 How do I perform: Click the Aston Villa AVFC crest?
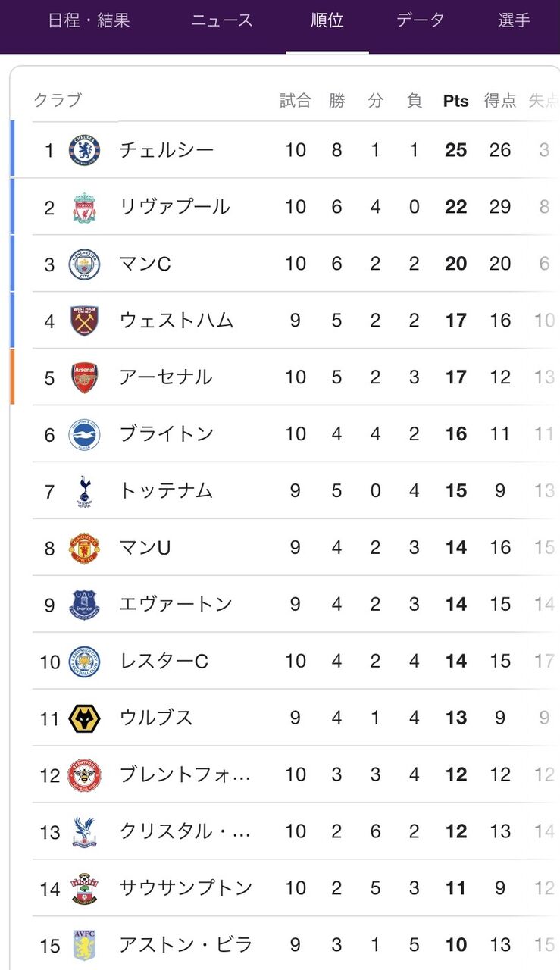pyautogui.click(x=84, y=945)
